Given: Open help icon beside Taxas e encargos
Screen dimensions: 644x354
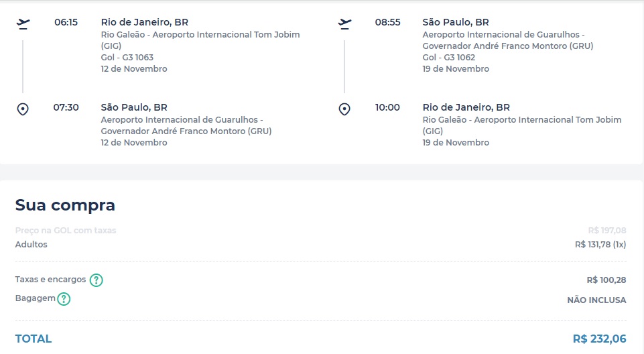Looking at the screenshot, I should [96, 280].
